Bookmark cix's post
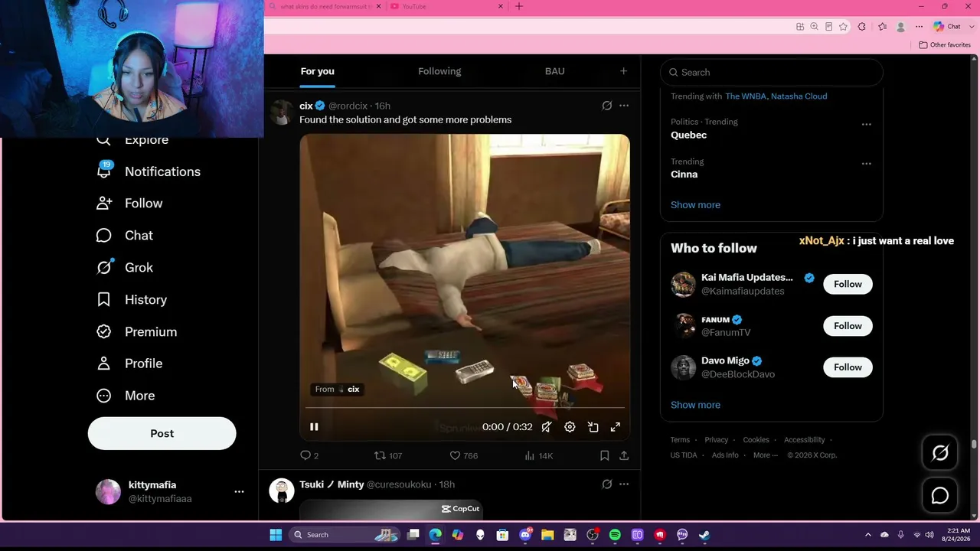Image resolution: width=980 pixels, height=551 pixels. [604, 455]
